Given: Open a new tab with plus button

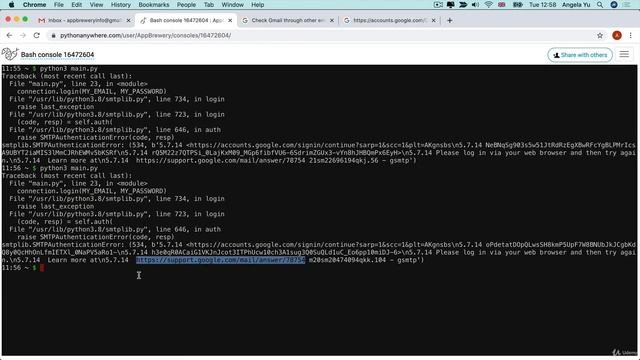Looking at the screenshot, I should coord(449,20).
